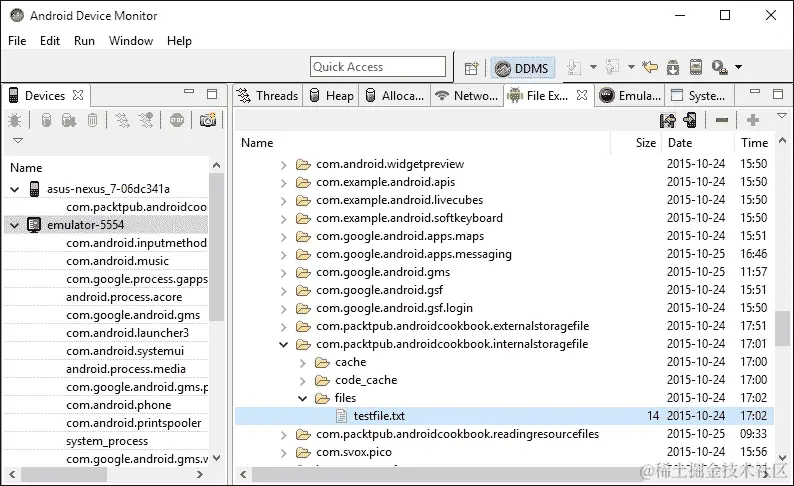Viewport: 794px width, 486px height.
Task: Collapse the files folder
Action: 302,398
